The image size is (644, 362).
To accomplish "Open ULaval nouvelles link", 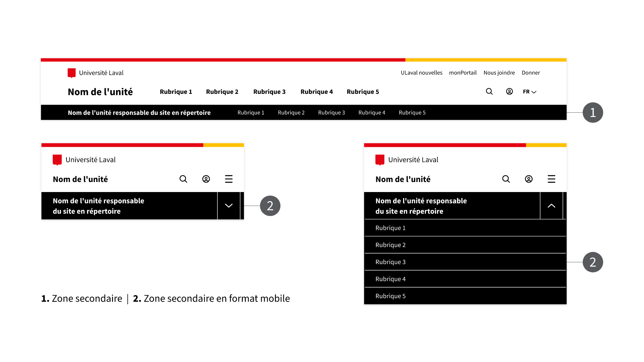I will pyautogui.click(x=421, y=73).
